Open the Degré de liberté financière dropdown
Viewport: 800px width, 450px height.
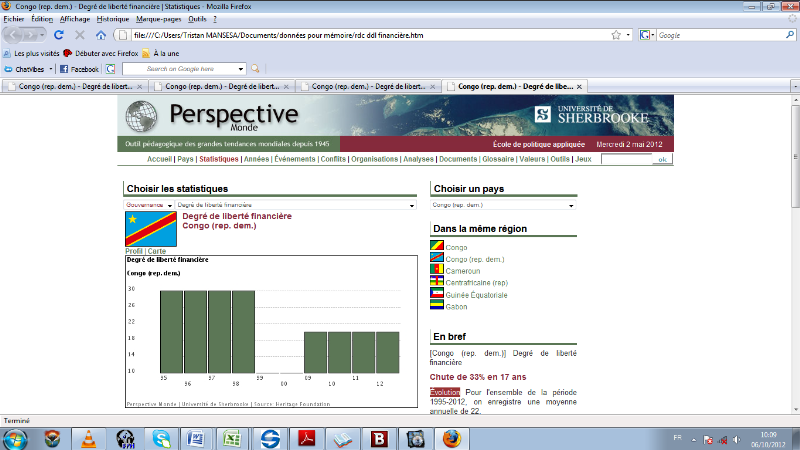[295, 205]
